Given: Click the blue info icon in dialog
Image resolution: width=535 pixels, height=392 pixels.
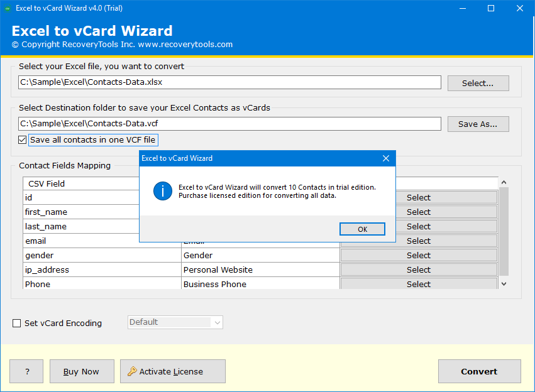Looking at the screenshot, I should coord(162,191).
